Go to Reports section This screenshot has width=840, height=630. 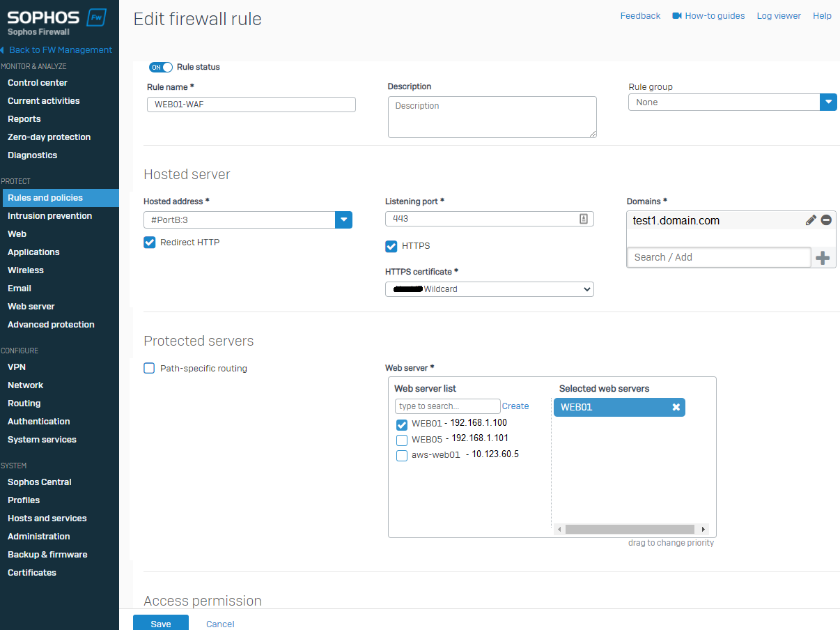pyautogui.click(x=24, y=118)
